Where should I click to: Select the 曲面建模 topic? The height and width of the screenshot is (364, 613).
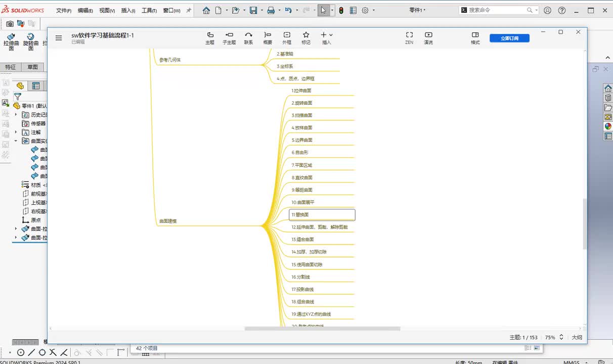pos(168,221)
